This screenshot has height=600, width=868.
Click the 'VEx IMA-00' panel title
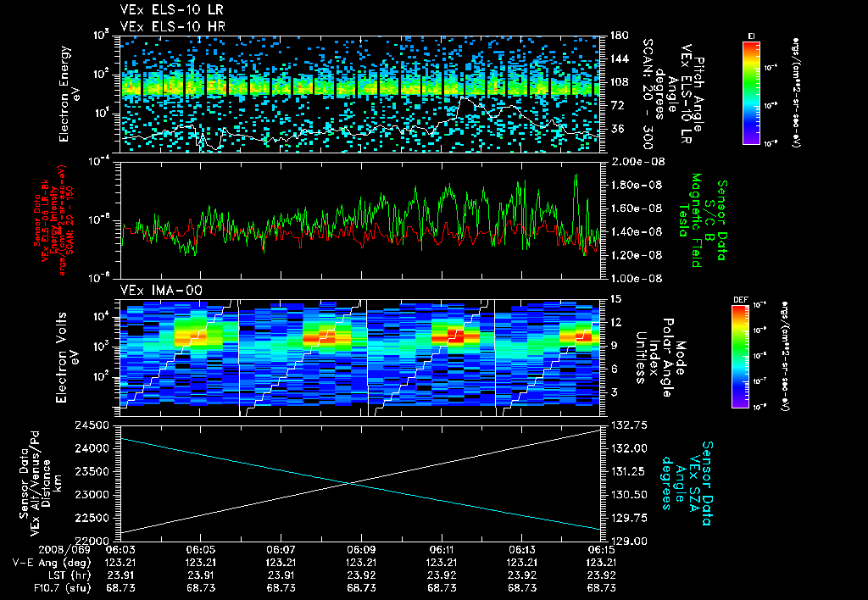tap(161, 290)
